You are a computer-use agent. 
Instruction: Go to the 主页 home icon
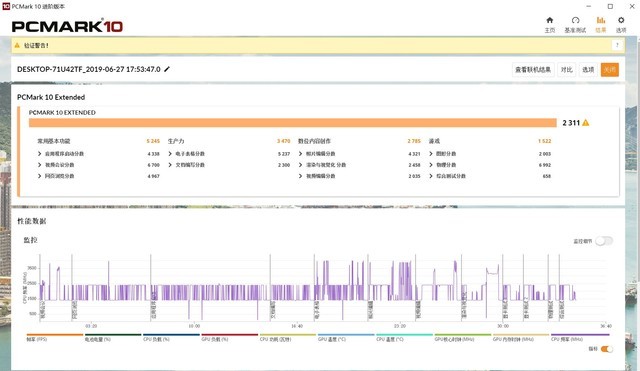coord(550,20)
